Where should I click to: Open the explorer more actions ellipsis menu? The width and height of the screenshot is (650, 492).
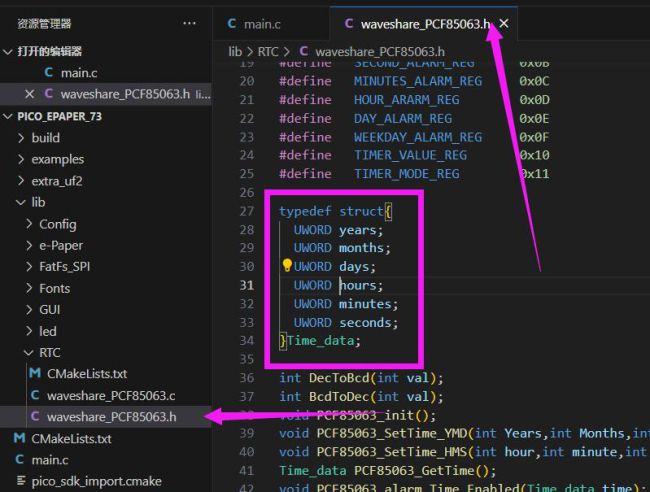click(189, 24)
